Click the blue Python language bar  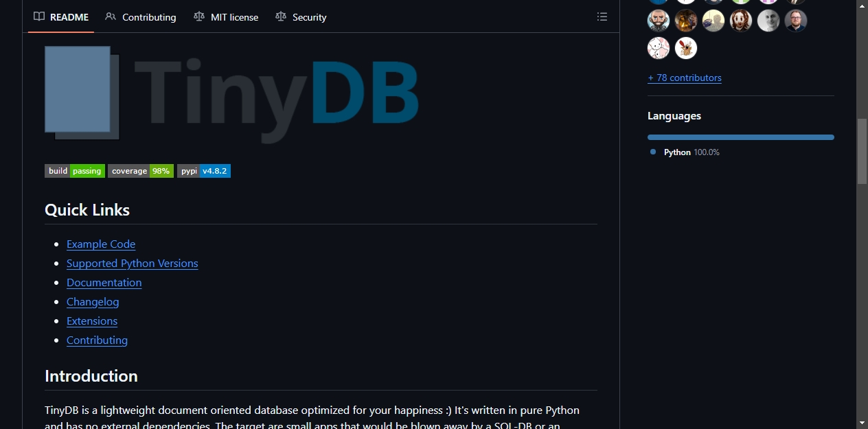tap(741, 137)
